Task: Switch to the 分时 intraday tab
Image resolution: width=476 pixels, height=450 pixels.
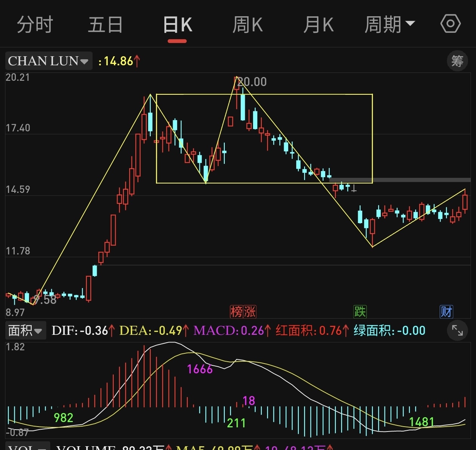Action: 35,25
